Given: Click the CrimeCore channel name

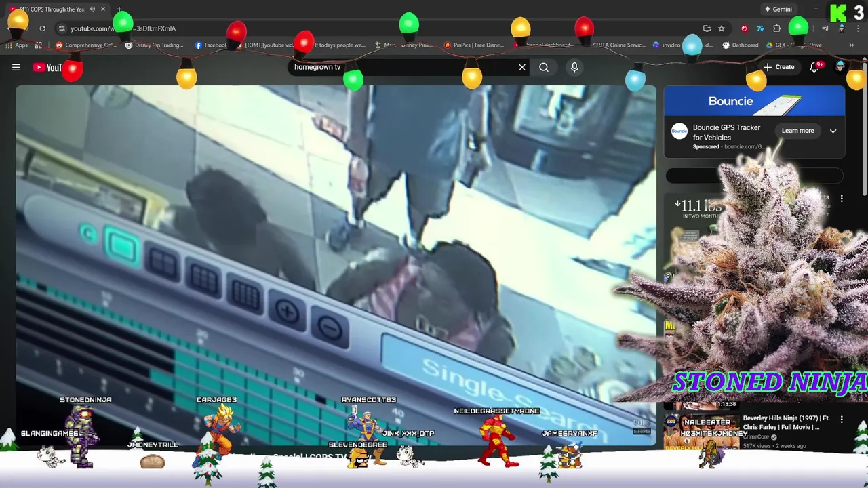Looking at the screenshot, I should 755,437.
